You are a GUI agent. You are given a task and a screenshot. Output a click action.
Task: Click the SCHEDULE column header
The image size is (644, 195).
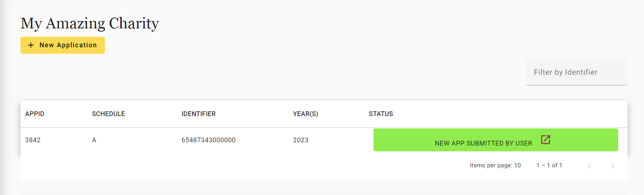point(108,114)
